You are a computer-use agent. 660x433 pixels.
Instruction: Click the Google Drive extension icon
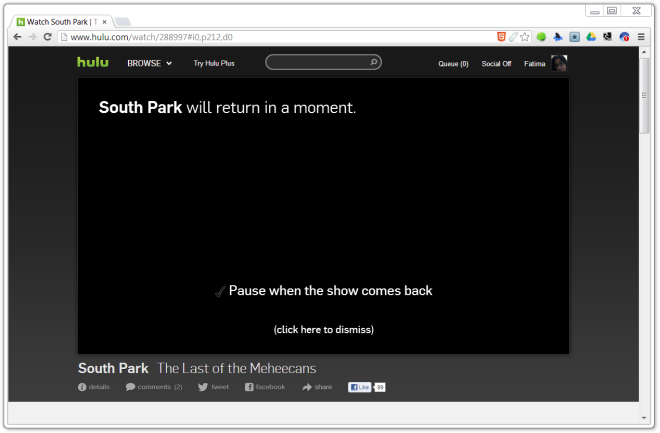coord(591,37)
